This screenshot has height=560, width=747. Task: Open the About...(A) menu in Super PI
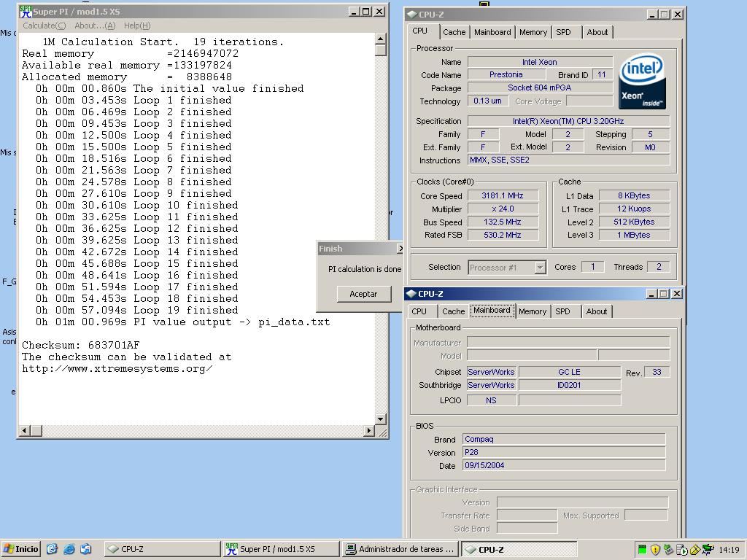pyautogui.click(x=95, y=26)
